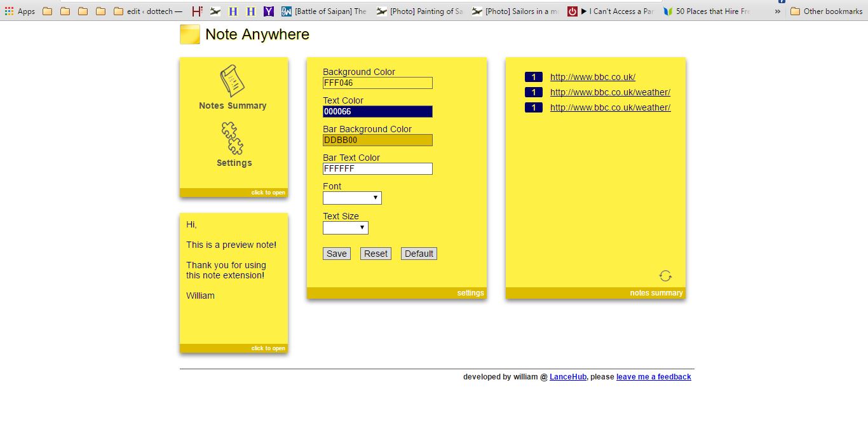868x429 pixels.
Task: Open the Battle of Saipan bookmark
Action: [325, 11]
